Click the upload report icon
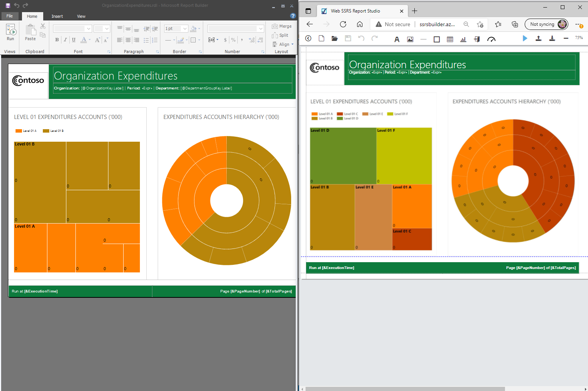Viewport: 588px width, 391px height. [x=538, y=38]
